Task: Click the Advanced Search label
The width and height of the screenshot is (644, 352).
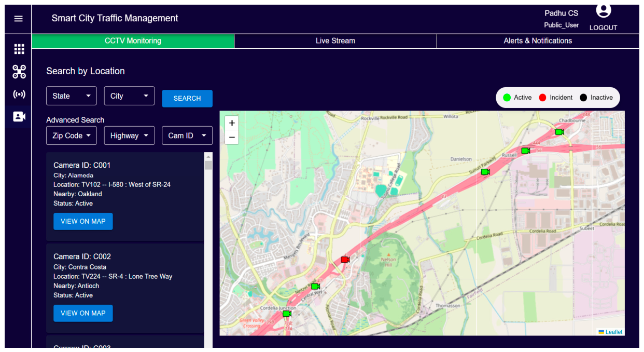Action: (75, 120)
